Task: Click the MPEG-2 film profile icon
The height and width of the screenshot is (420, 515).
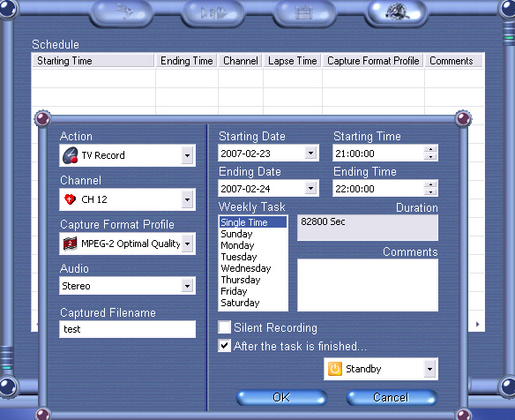Action: (x=70, y=244)
